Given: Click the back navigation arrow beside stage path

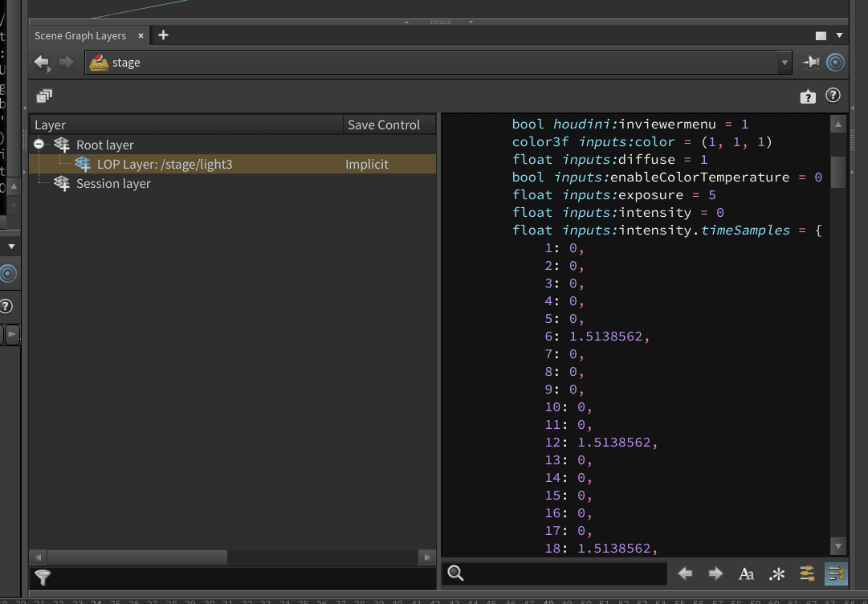Looking at the screenshot, I should point(42,63).
